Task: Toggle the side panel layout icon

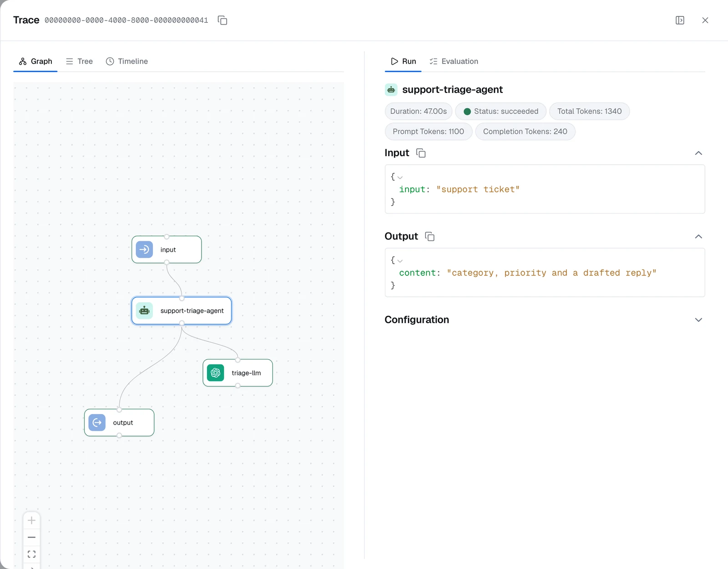Action: click(x=680, y=20)
